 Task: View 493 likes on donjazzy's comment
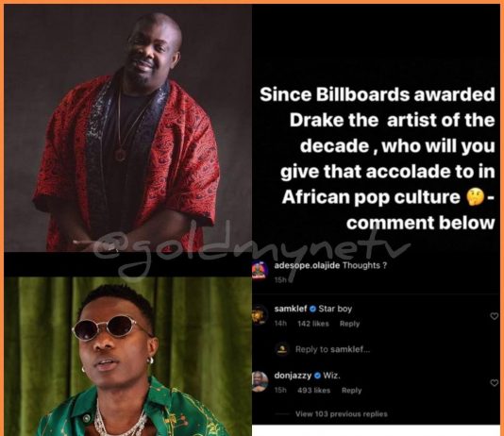tap(313, 391)
